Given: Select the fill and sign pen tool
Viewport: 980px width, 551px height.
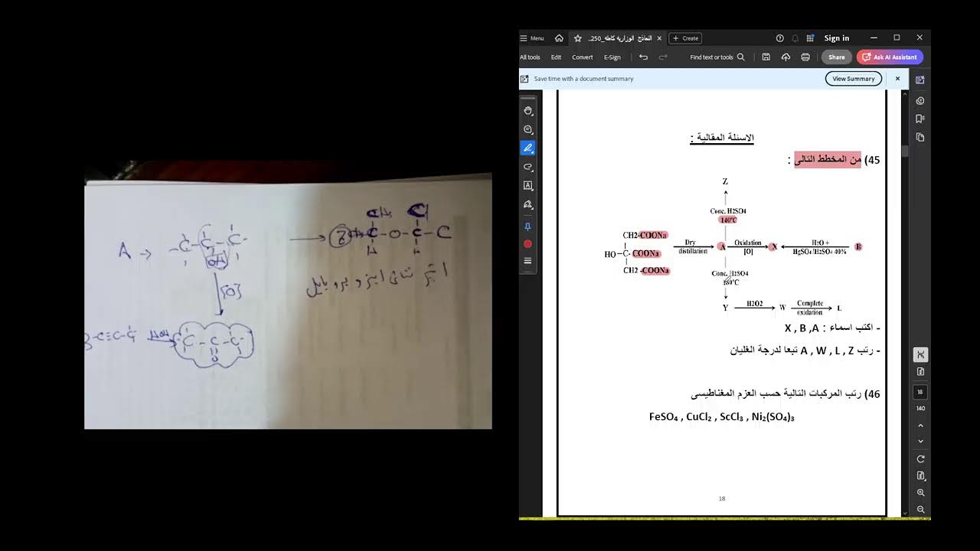Looking at the screenshot, I should [x=528, y=204].
